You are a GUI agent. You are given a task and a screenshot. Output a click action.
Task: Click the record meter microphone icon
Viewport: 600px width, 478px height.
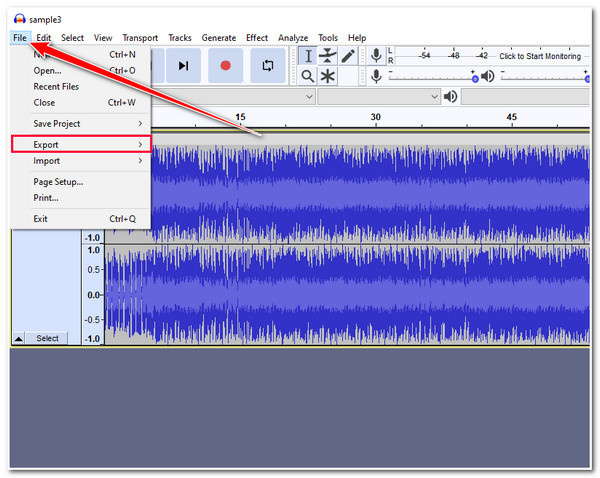pos(376,56)
